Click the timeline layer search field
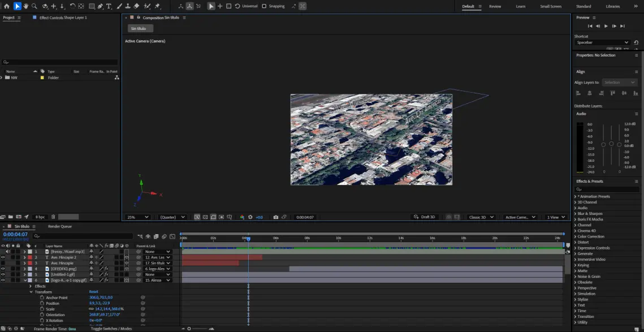This screenshot has width=644, height=332. (82, 236)
